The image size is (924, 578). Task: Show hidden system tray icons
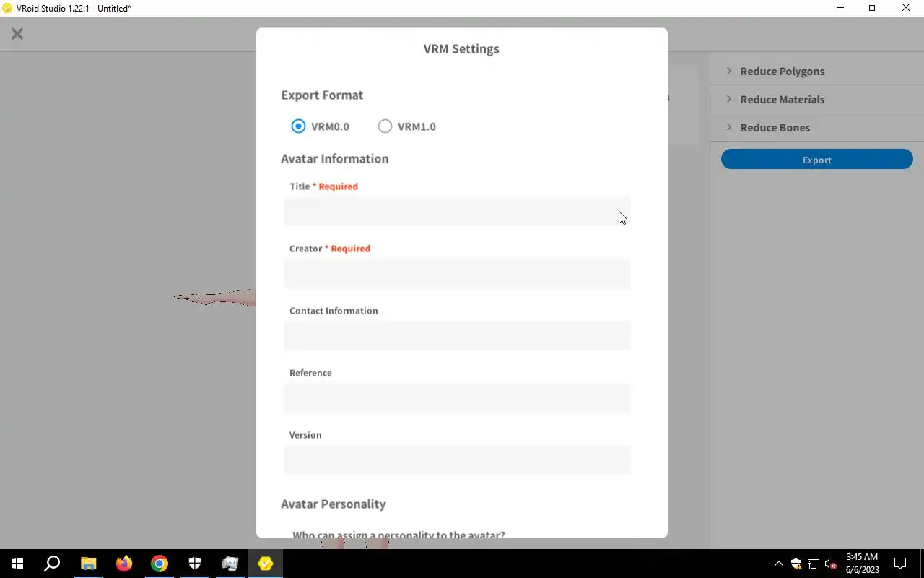point(778,564)
